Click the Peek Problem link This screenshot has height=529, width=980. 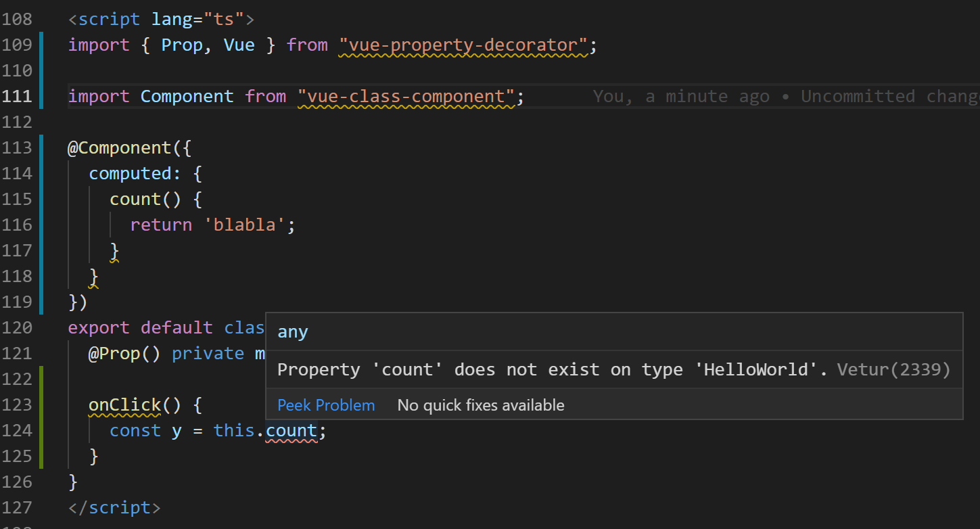(325, 405)
